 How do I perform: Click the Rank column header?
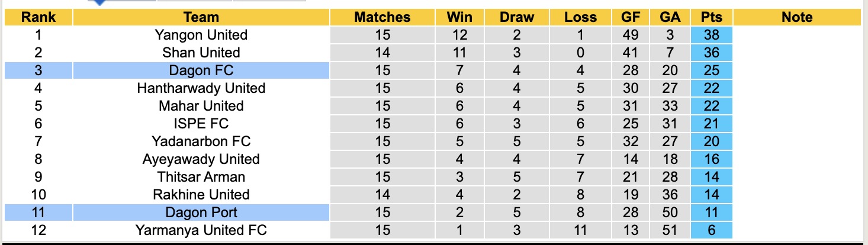coord(38,17)
